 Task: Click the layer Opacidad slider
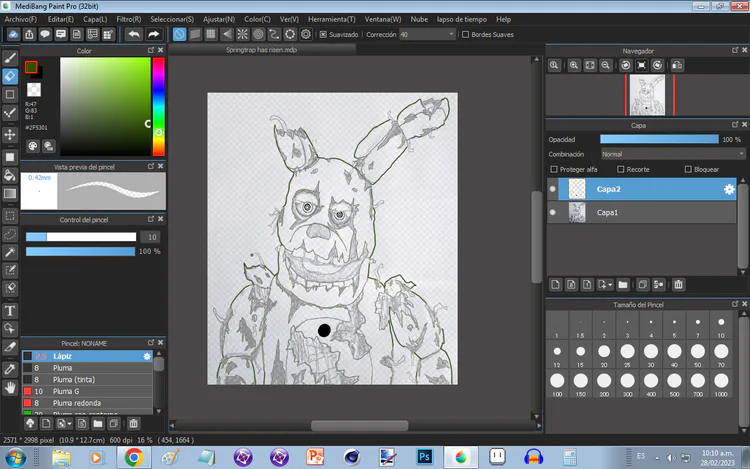point(659,139)
